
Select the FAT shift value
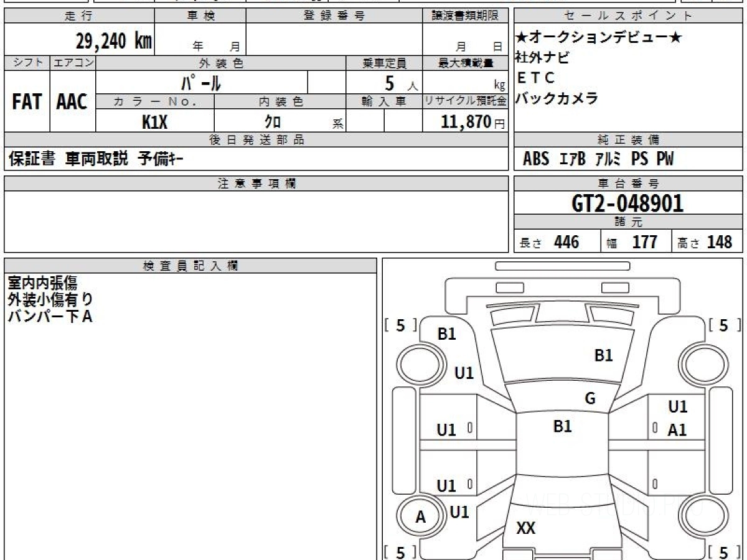pyautogui.click(x=27, y=101)
